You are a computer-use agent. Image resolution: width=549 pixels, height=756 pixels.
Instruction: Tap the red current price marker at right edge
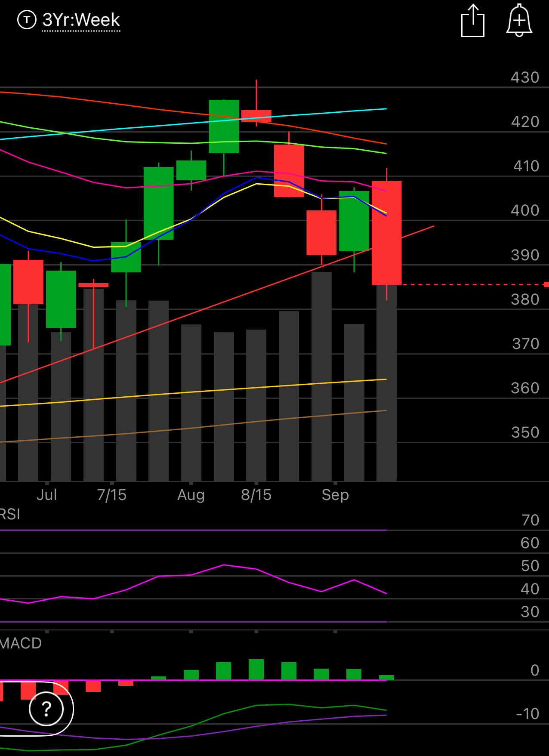546,284
